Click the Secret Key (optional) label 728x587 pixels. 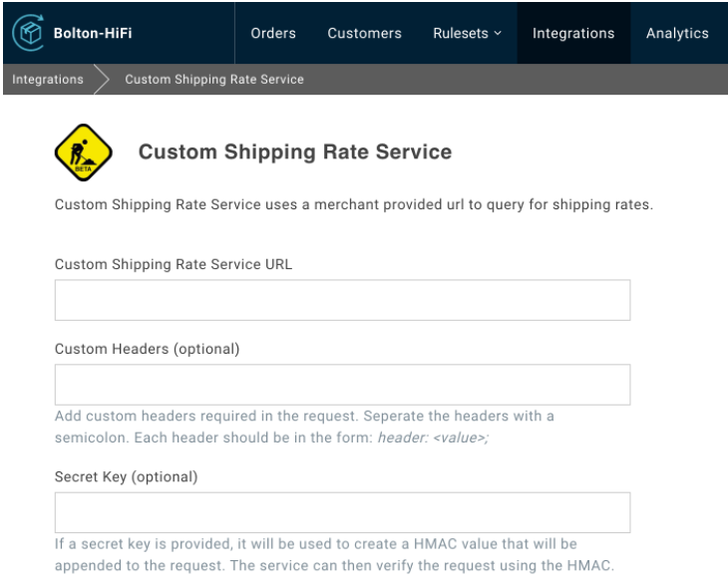126,476
